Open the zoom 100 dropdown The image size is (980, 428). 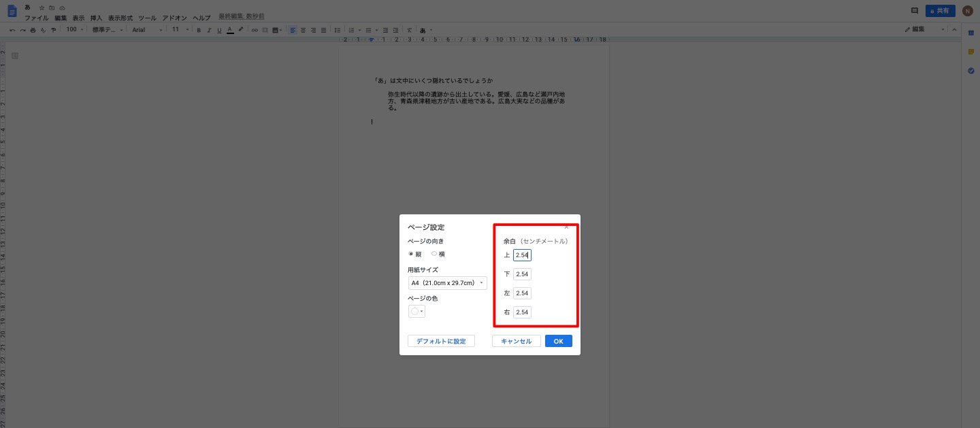[75, 30]
